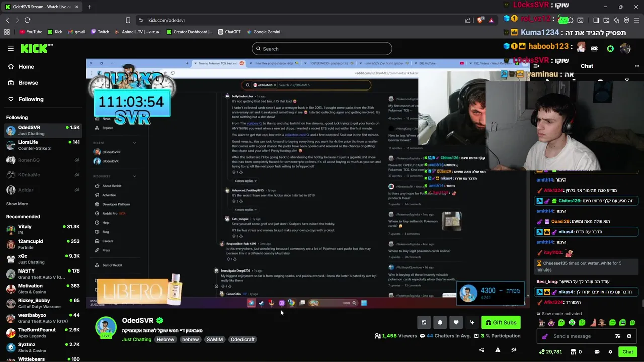Select the OdedSVR Stream browser tab
This screenshot has width=644, height=362.
(x=41, y=7)
